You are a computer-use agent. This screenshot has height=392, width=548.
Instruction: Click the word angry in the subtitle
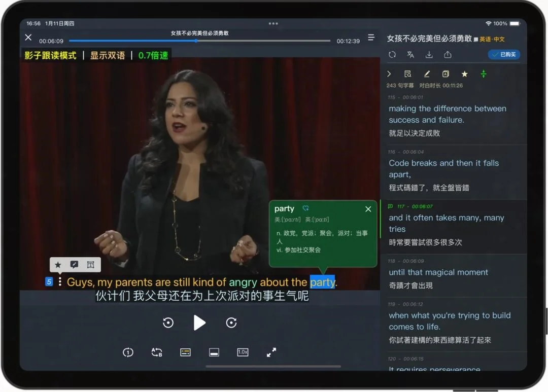pos(243,282)
